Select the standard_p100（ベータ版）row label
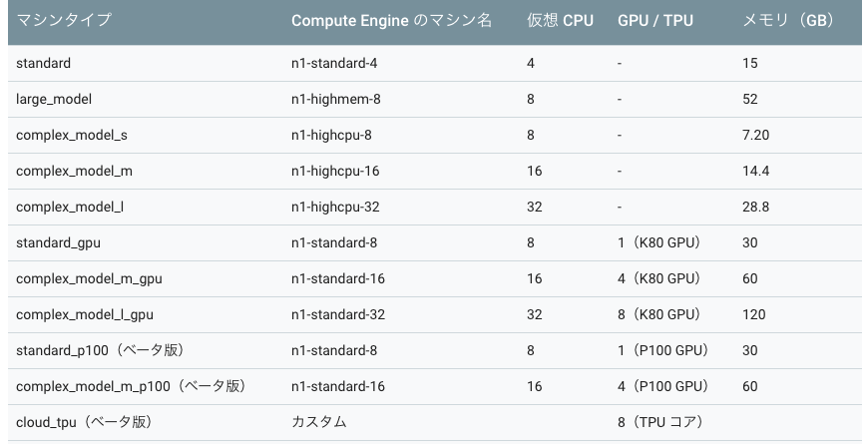868x444 pixels. pos(101,350)
